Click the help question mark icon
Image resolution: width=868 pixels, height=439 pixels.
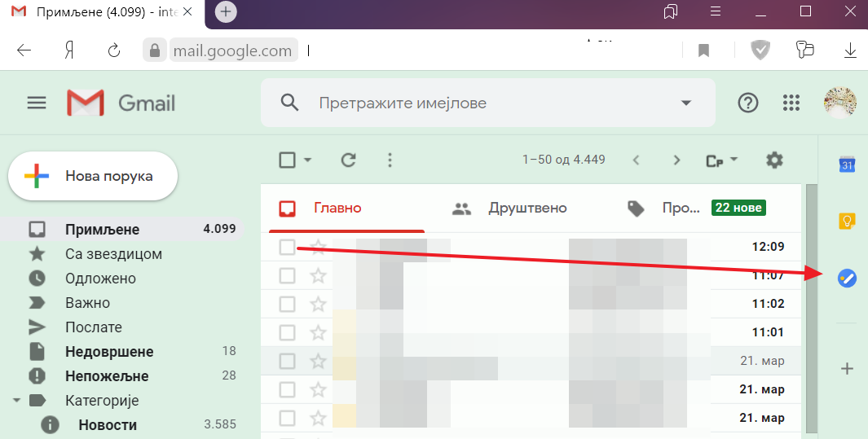(747, 103)
